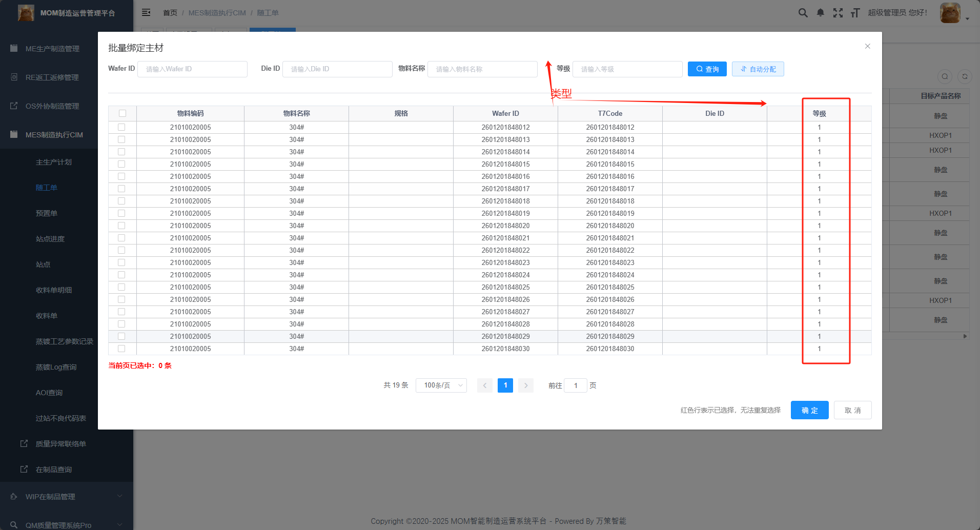Viewport: 980px width, 530px height.
Task: Focus the Wafer ID input field
Action: tap(192, 69)
